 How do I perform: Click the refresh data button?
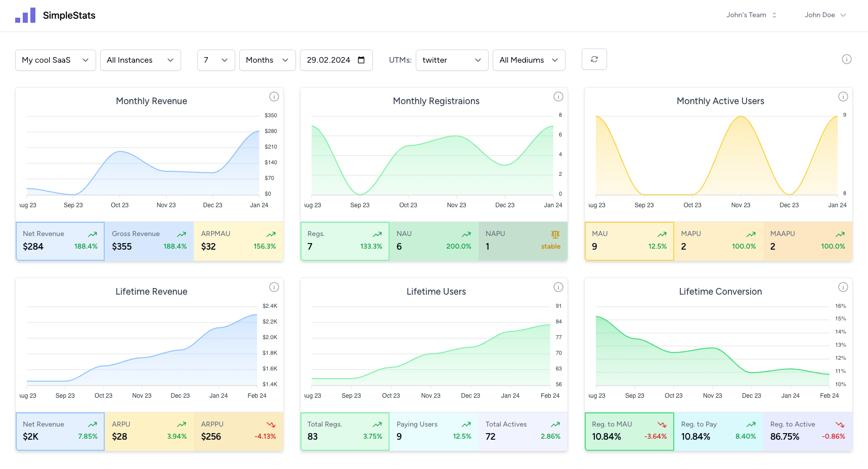(594, 59)
